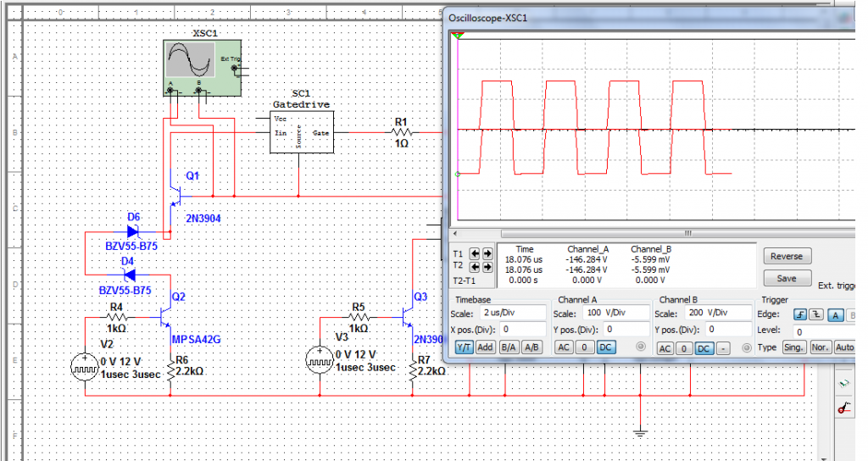Set trigger type to Auto

click(x=844, y=347)
